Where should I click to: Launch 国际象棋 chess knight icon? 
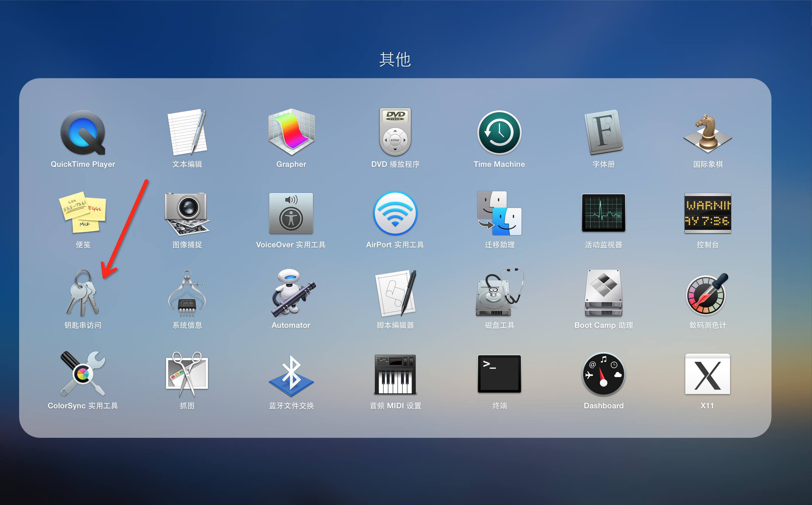click(708, 133)
